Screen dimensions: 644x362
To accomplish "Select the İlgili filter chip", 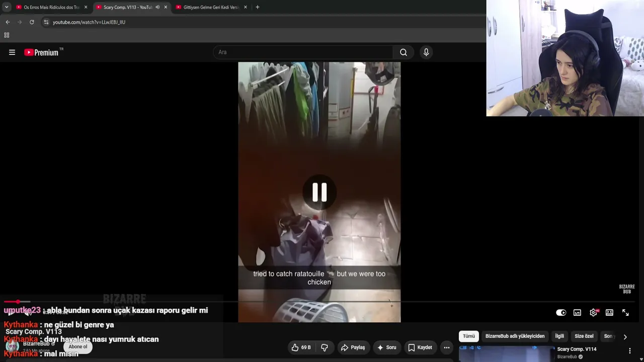I will click(x=559, y=336).
